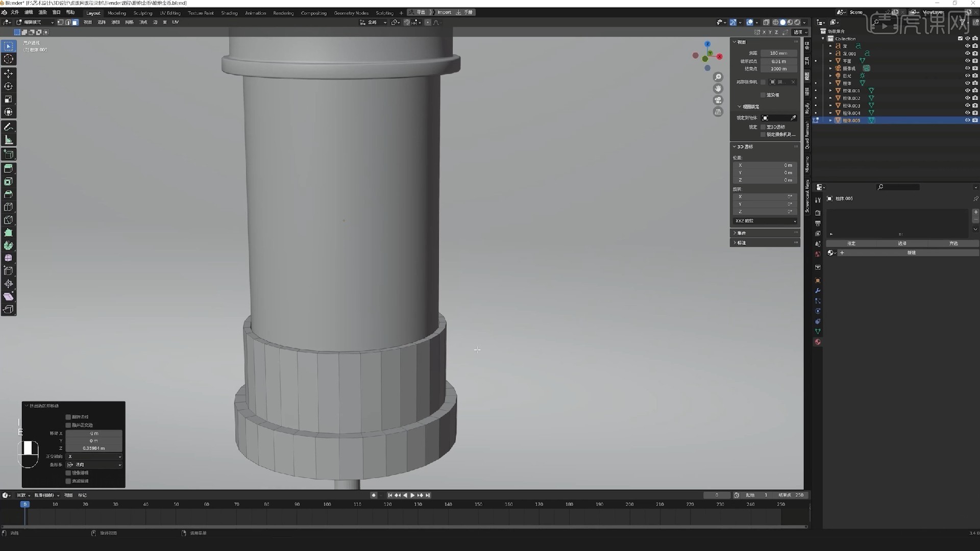The image size is (980, 551).
Task: Enable the 镜像编辑 checkbox
Action: point(68,473)
